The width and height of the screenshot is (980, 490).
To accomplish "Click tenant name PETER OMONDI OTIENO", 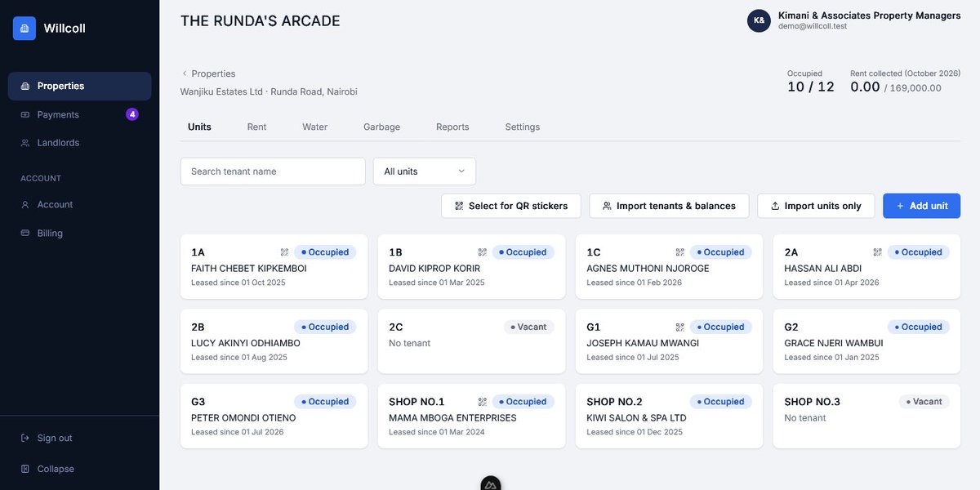I will (243, 418).
